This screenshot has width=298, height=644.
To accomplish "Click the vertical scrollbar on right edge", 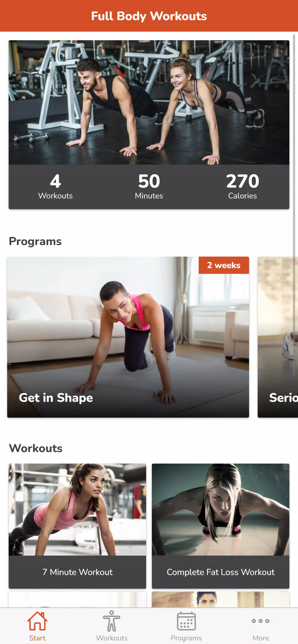I will (294, 205).
